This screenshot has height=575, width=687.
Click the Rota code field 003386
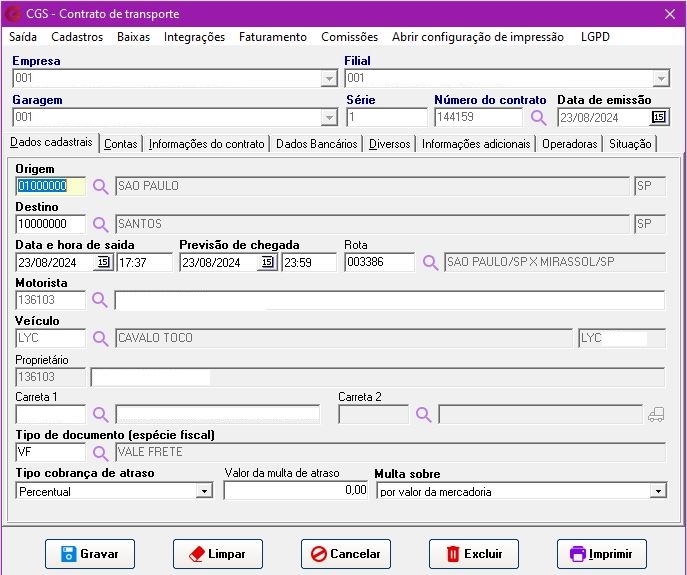pos(379,262)
